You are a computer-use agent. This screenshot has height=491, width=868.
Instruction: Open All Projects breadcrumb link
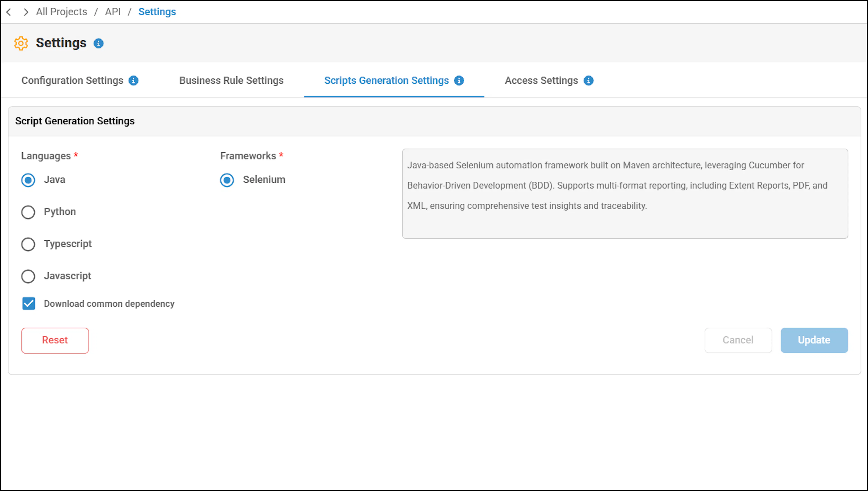click(61, 12)
